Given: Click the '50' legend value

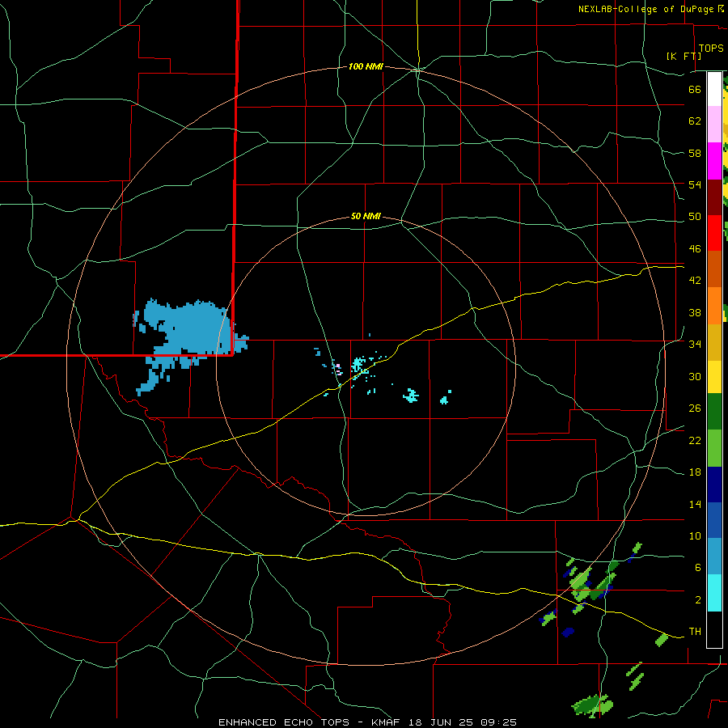Looking at the screenshot, I should 695,217.
